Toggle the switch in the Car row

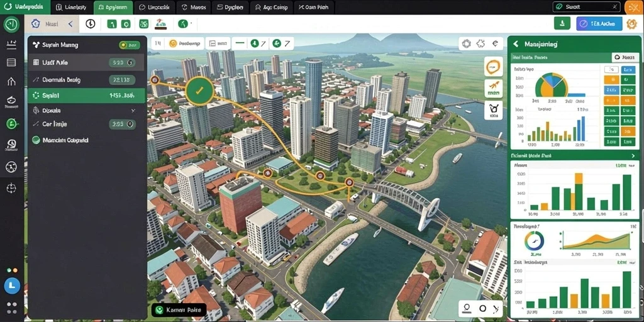(123, 124)
